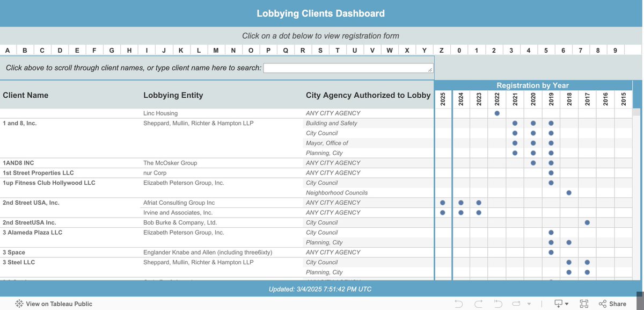Click Neighborhood Councils agency cell
The width and height of the screenshot is (644, 310).
point(337,193)
